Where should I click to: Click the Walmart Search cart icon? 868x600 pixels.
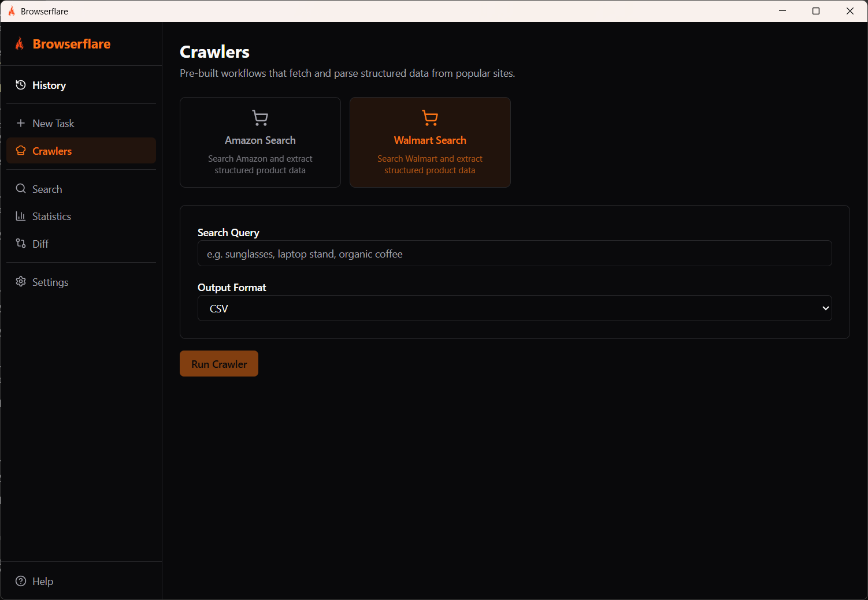click(430, 118)
